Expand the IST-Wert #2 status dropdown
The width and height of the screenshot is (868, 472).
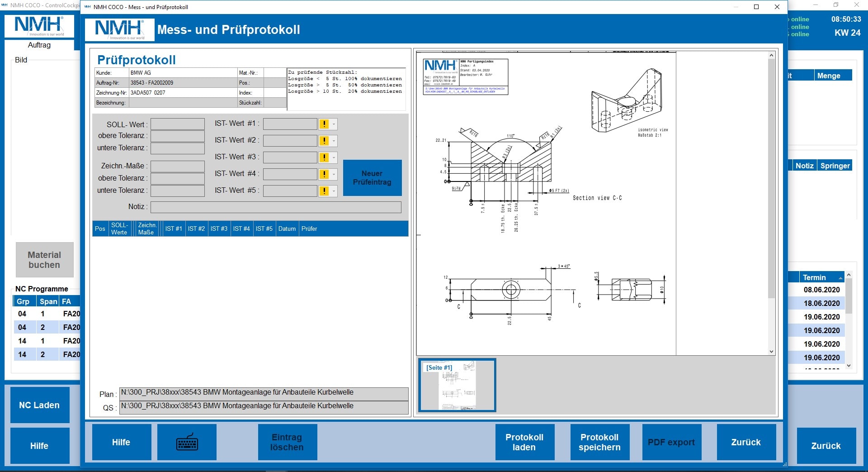[x=334, y=141]
